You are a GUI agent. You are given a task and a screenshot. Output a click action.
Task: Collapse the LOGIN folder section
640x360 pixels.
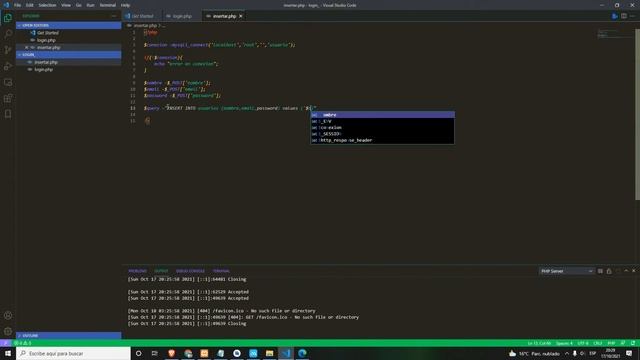tap(69, 55)
